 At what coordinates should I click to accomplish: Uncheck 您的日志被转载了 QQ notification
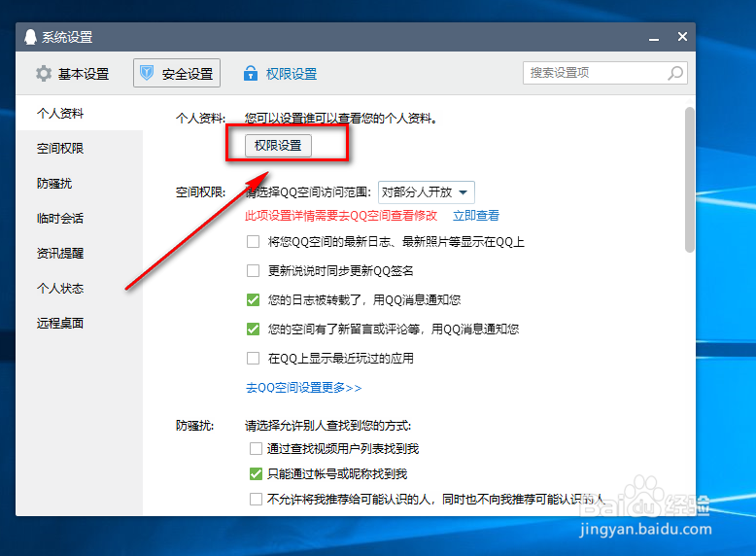pyautogui.click(x=253, y=300)
